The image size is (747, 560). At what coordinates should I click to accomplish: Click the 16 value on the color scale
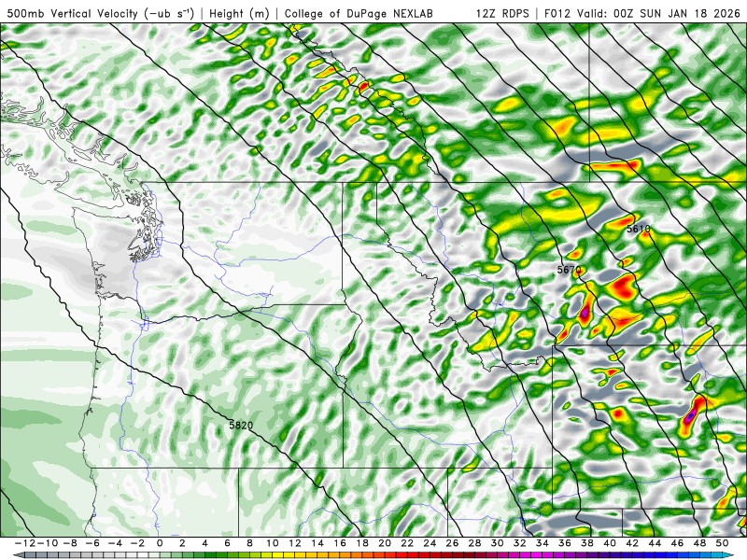(x=340, y=543)
